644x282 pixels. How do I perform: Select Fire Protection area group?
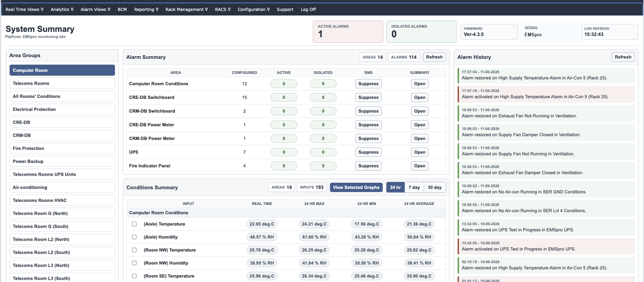(x=62, y=148)
